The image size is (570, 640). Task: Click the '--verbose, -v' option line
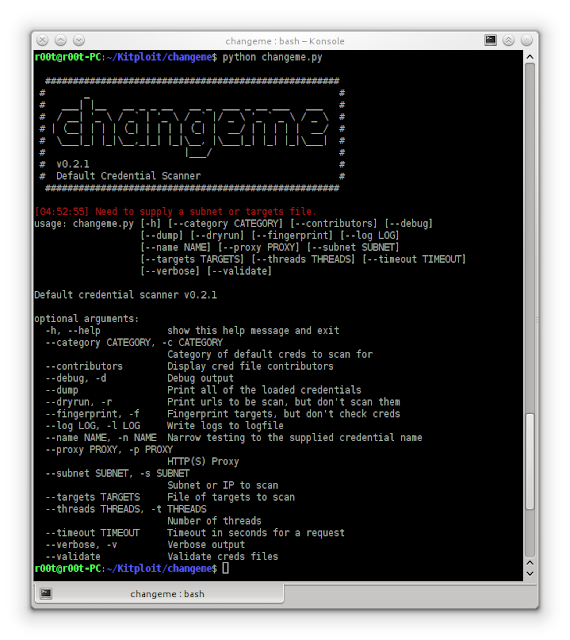pos(81,544)
